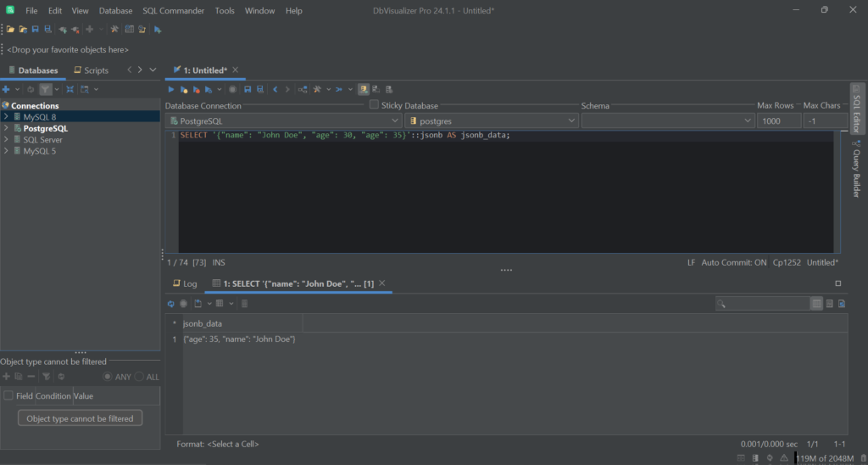Image resolution: width=868 pixels, height=465 pixels.
Task: Open dropdown arrow next to execute icons
Action: (220, 89)
